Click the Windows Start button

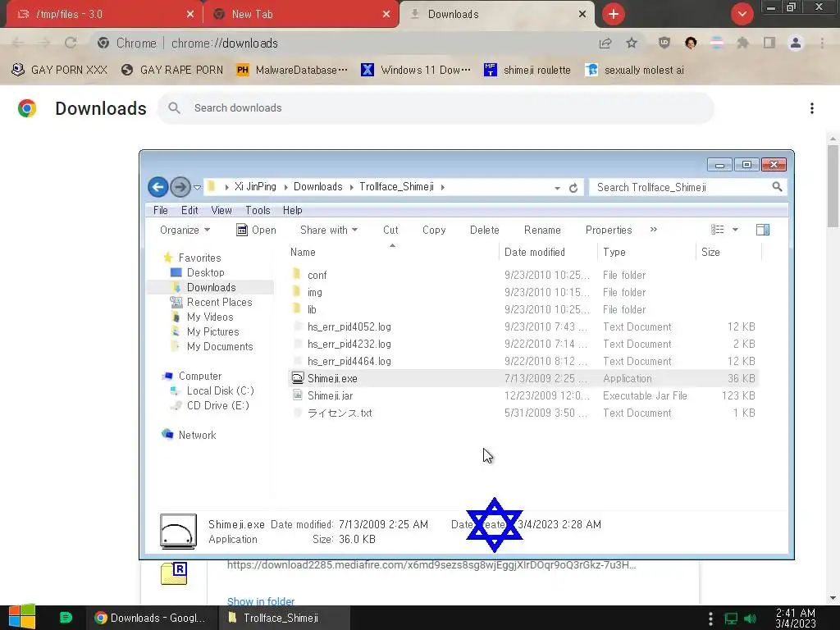coord(22,618)
